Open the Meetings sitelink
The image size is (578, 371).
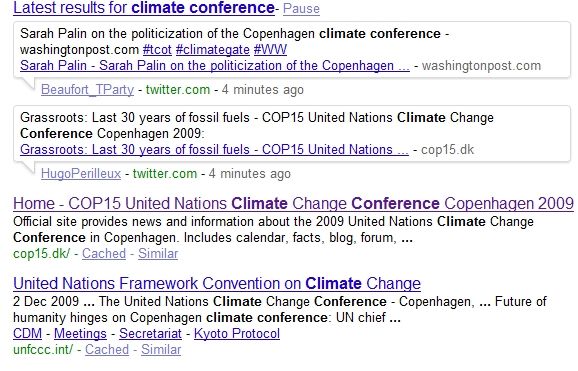coord(80,334)
